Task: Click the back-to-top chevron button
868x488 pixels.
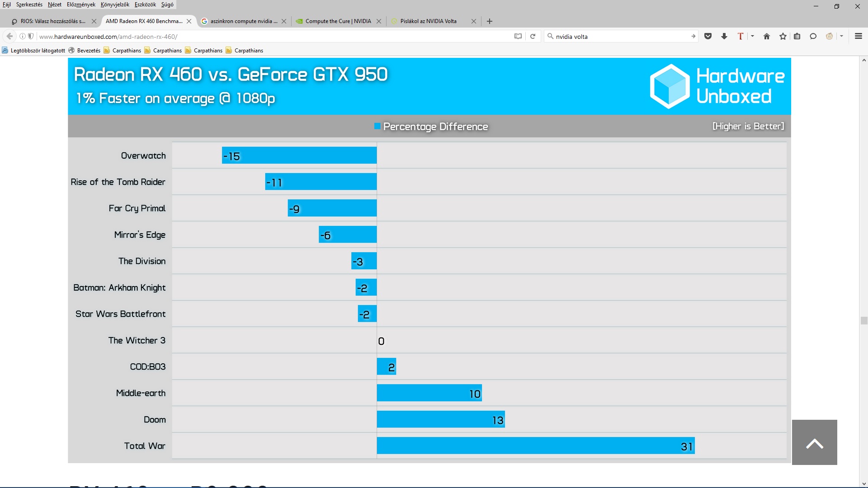Action: click(815, 442)
